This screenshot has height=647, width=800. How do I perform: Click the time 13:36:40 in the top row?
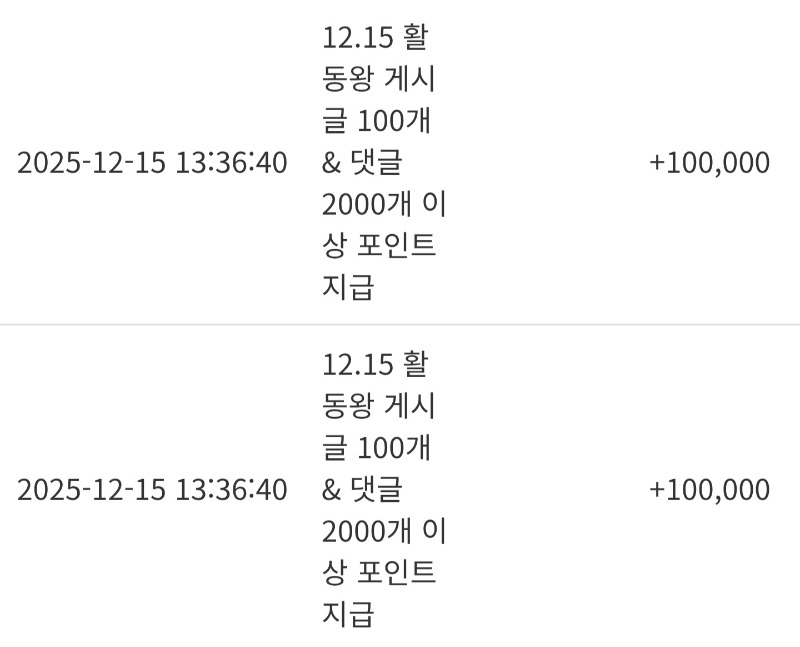coord(231,163)
